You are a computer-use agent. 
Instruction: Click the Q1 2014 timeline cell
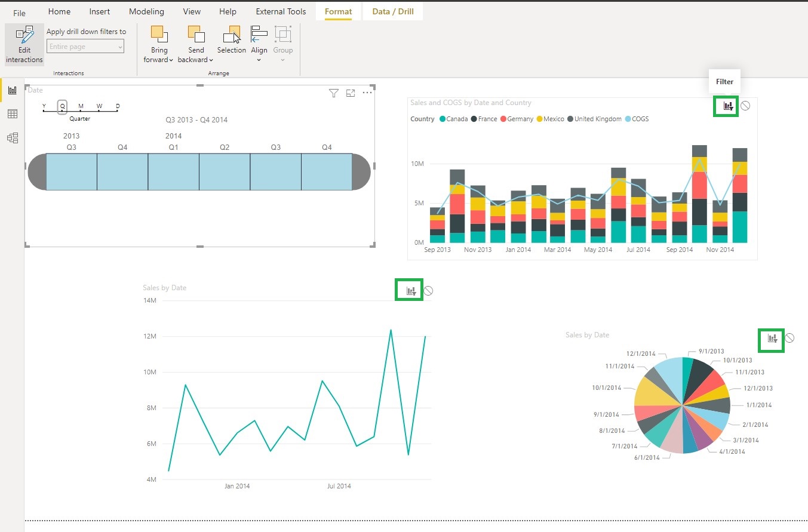tap(173, 172)
